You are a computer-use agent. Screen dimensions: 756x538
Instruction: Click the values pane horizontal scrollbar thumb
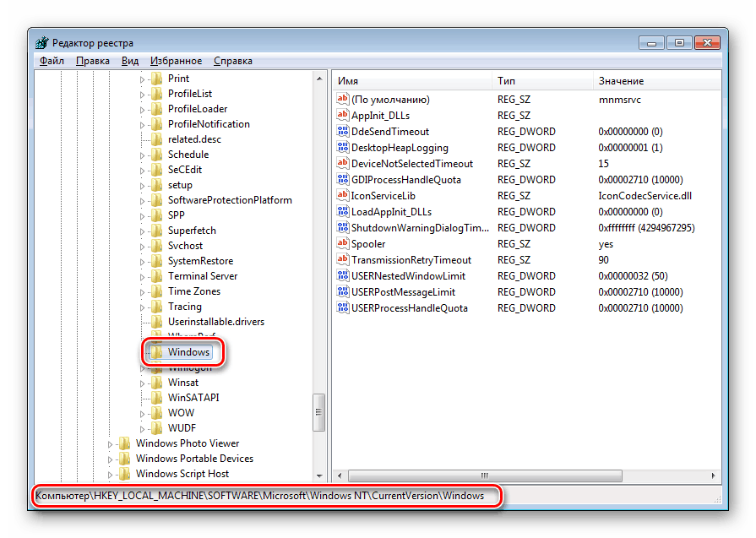485,476
